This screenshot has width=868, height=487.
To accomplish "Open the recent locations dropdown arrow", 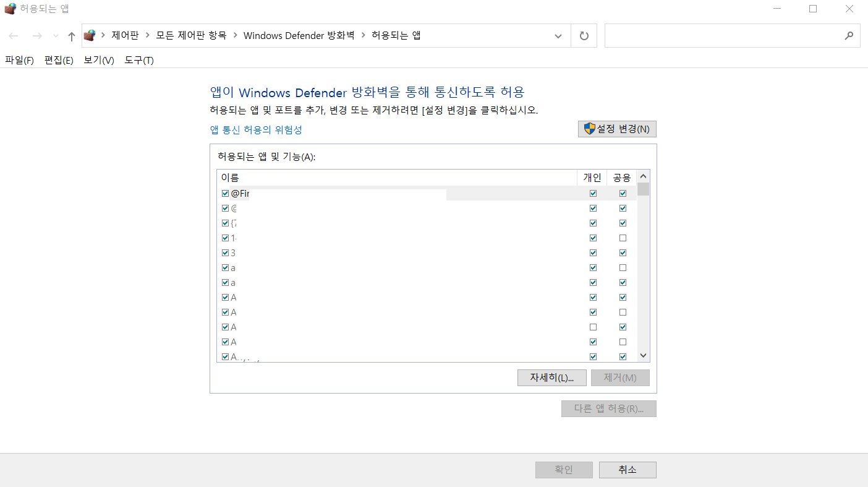I will pos(56,37).
